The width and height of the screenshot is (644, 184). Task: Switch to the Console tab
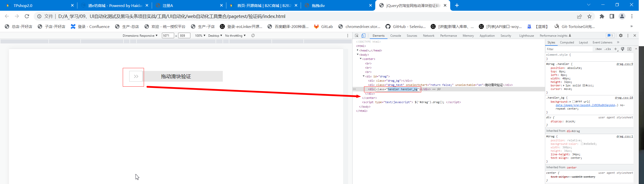tap(395, 35)
